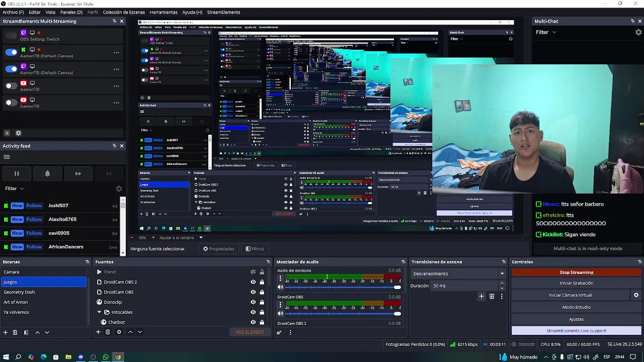Mute the DroidCam OBS speaker icon
Screen dimensions: 644x362
pos(281,314)
